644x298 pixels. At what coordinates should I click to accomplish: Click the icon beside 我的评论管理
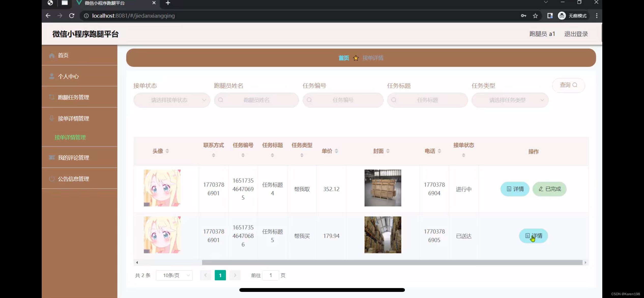click(x=52, y=158)
